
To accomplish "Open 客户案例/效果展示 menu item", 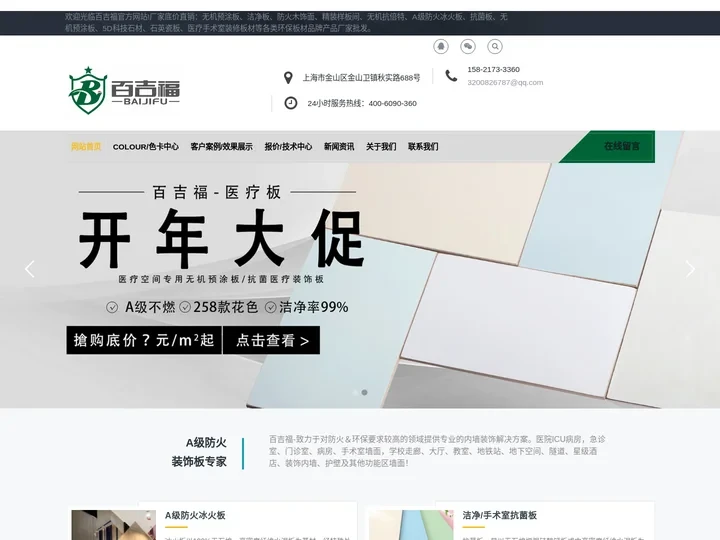I will pyautogui.click(x=221, y=146).
